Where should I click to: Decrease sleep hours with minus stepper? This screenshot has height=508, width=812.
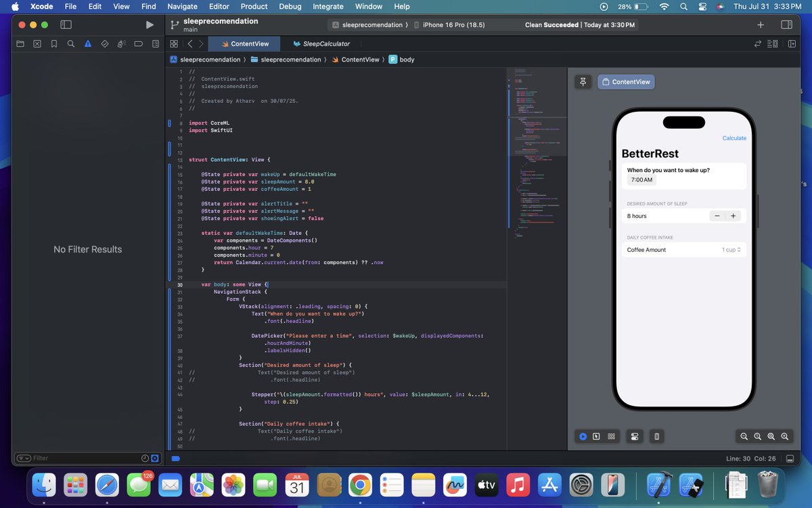pyautogui.click(x=717, y=216)
